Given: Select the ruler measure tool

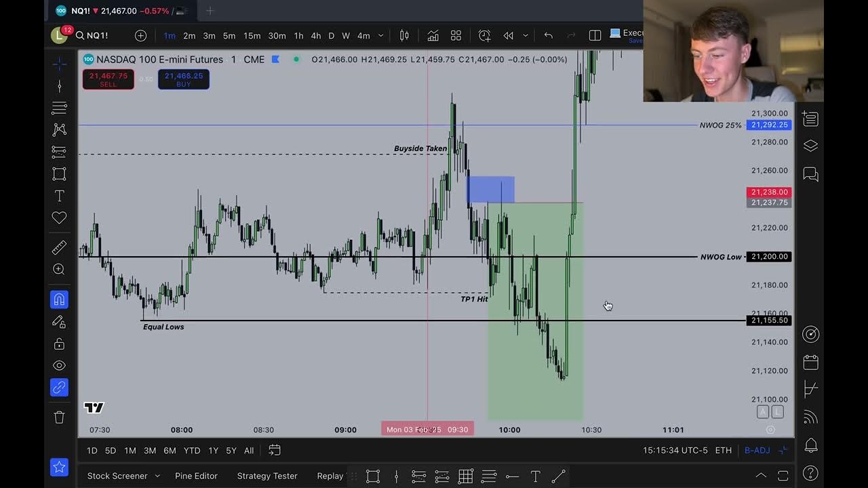Looking at the screenshot, I should [59, 247].
